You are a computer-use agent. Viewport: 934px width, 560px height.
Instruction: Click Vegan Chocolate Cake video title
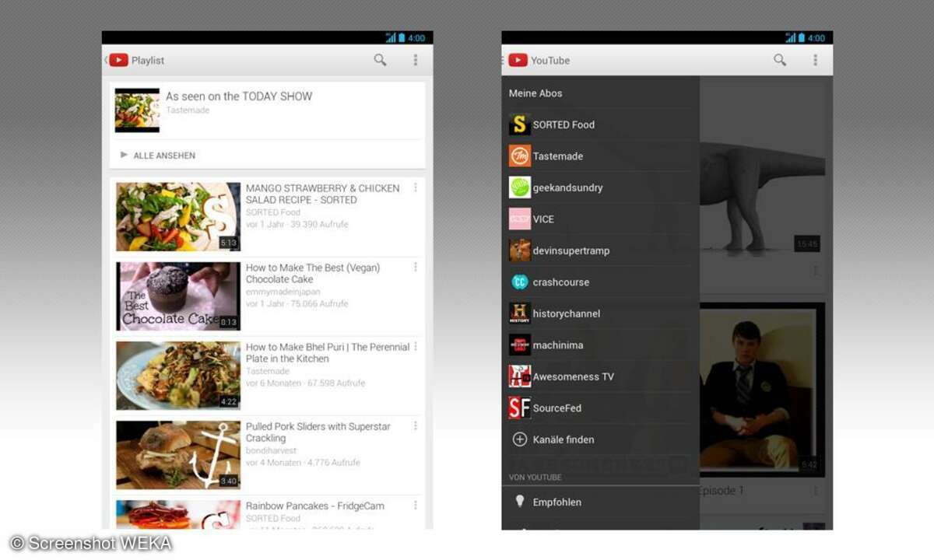point(313,273)
